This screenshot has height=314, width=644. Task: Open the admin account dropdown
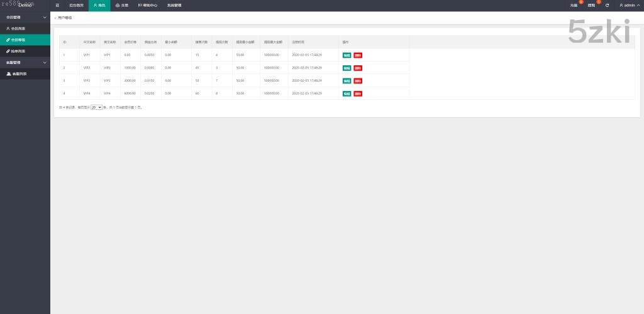click(x=630, y=5)
